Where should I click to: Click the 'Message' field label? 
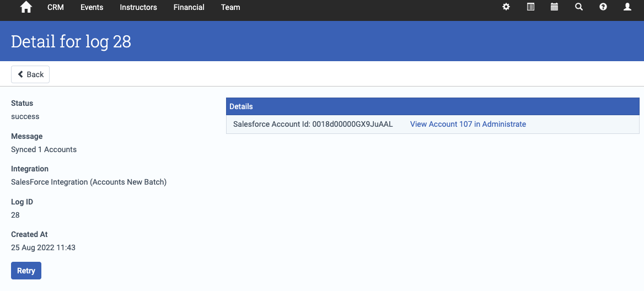(x=26, y=136)
